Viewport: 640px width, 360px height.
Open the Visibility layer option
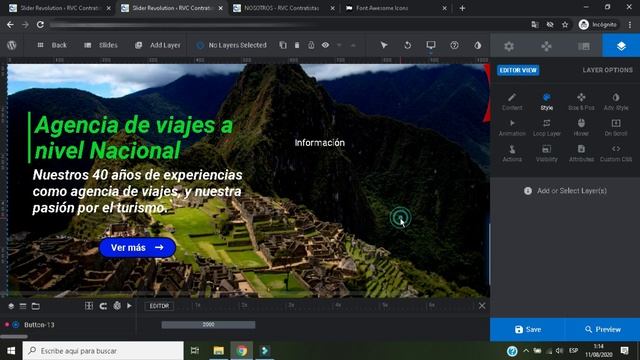point(547,153)
